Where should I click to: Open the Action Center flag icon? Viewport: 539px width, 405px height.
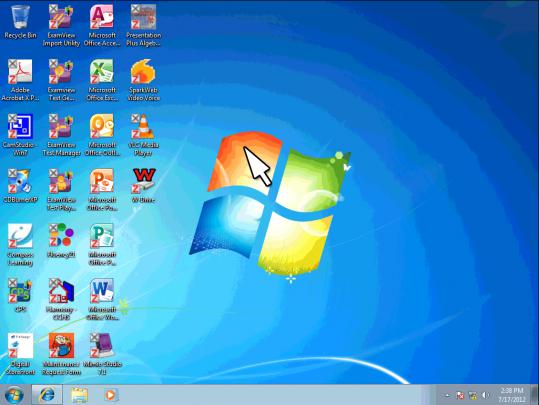click(460, 396)
